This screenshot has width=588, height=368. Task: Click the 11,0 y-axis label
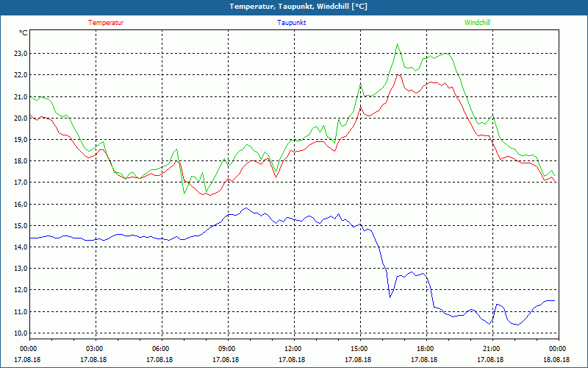21,311
